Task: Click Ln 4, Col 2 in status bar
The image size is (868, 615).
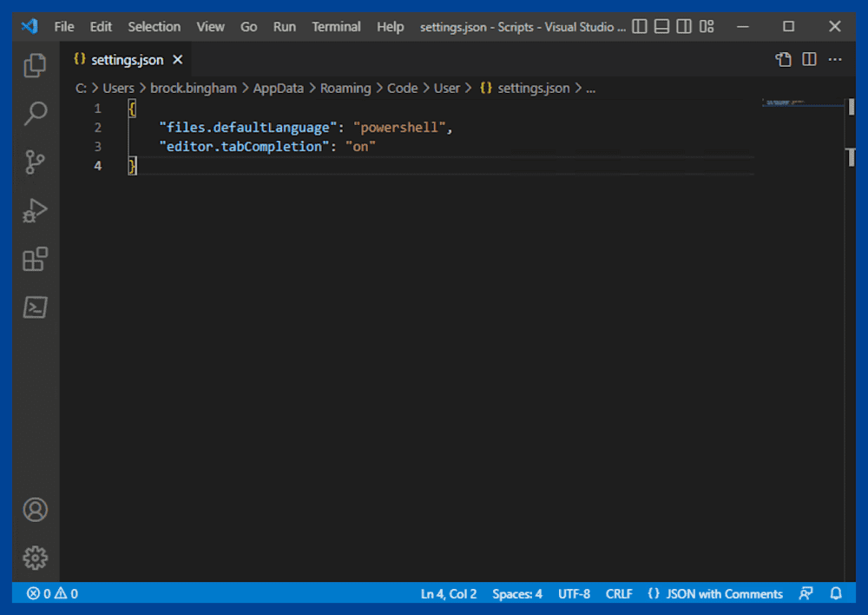Action: 449,593
